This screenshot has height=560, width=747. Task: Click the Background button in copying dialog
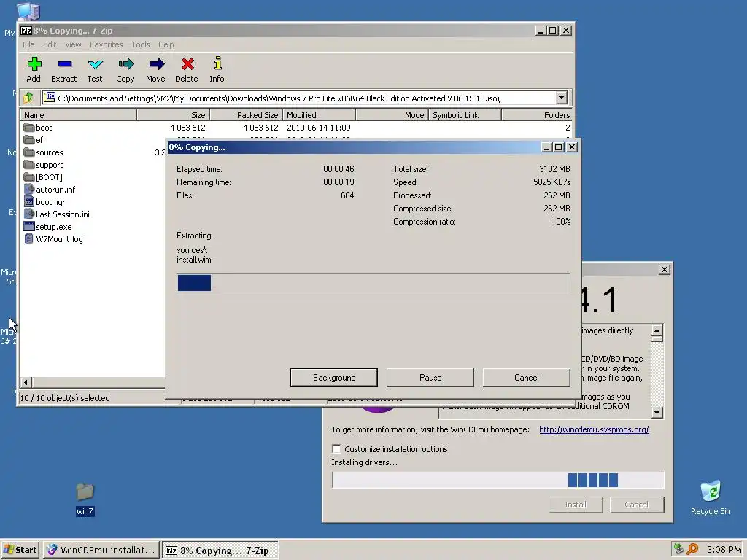coord(334,377)
